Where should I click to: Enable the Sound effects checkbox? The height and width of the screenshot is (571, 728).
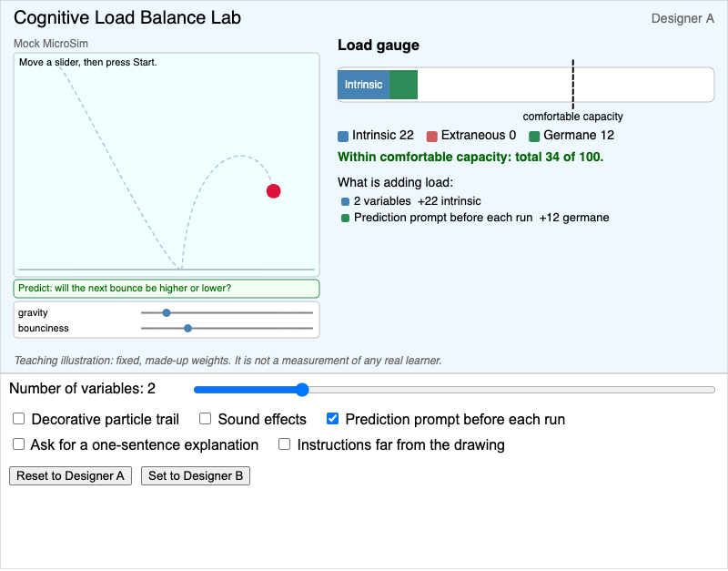click(x=206, y=419)
